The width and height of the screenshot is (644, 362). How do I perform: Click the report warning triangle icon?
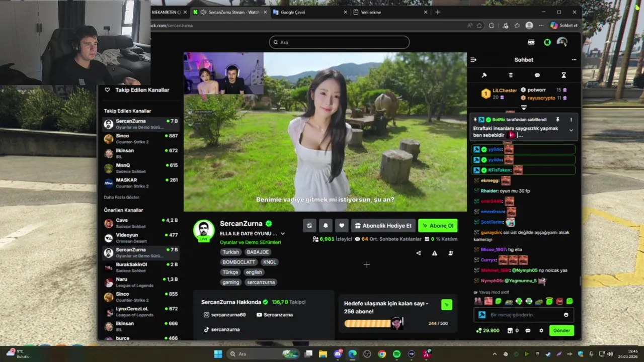435,253
